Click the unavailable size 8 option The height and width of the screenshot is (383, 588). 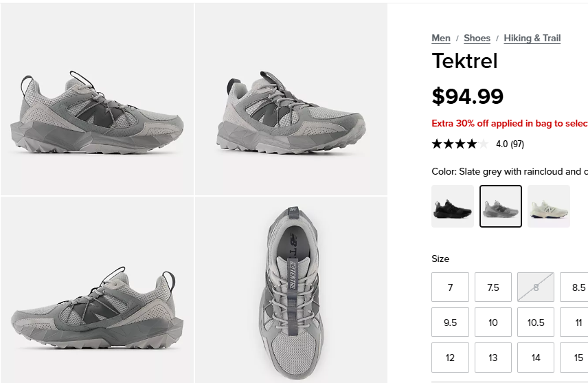[536, 287]
